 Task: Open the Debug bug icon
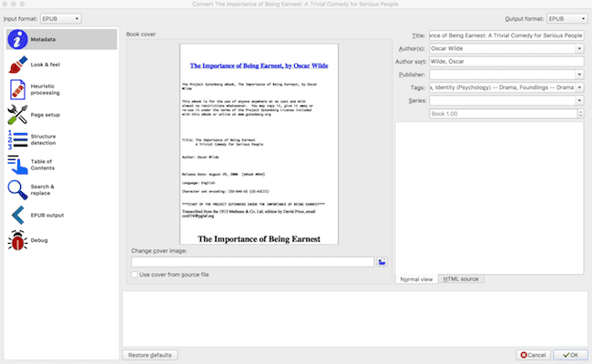17,240
